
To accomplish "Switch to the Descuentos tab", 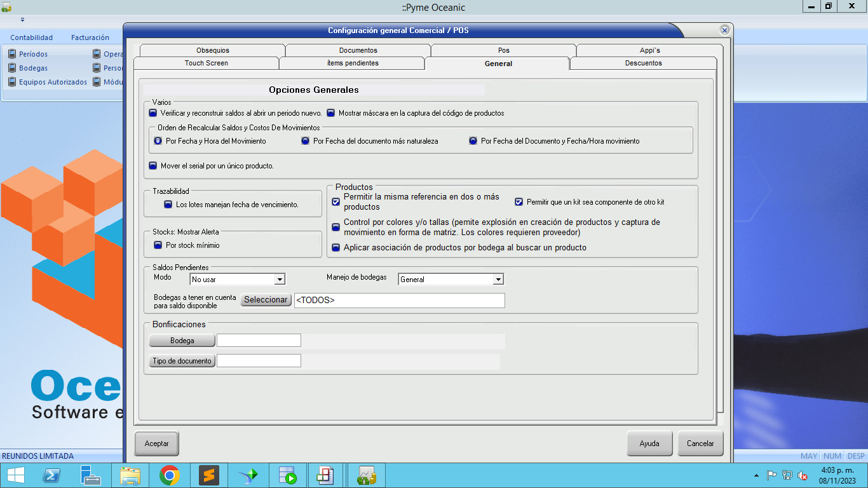I will point(643,63).
